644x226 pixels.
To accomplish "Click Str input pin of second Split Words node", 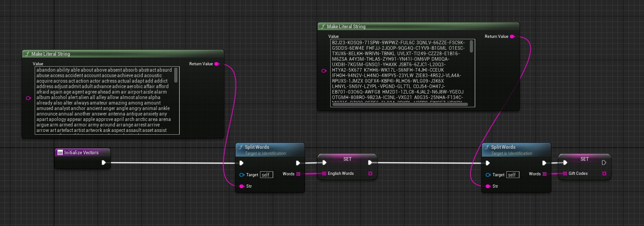I will tap(488, 186).
